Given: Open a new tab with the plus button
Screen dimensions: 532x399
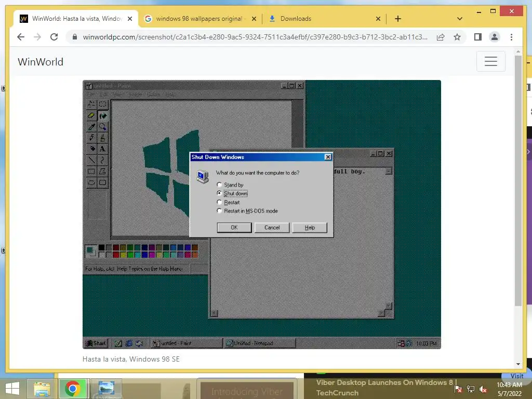Looking at the screenshot, I should tap(398, 19).
